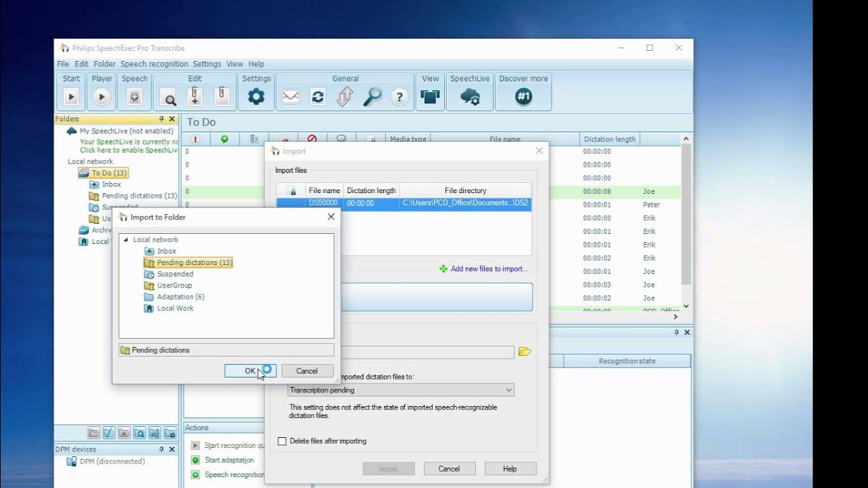
Task: Open the File menu
Action: pos(63,64)
